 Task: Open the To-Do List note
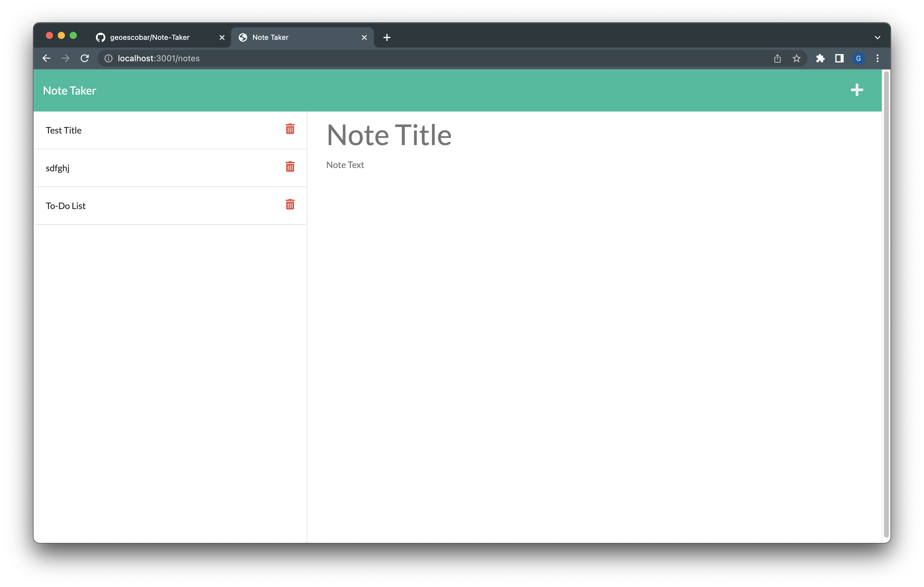(65, 206)
